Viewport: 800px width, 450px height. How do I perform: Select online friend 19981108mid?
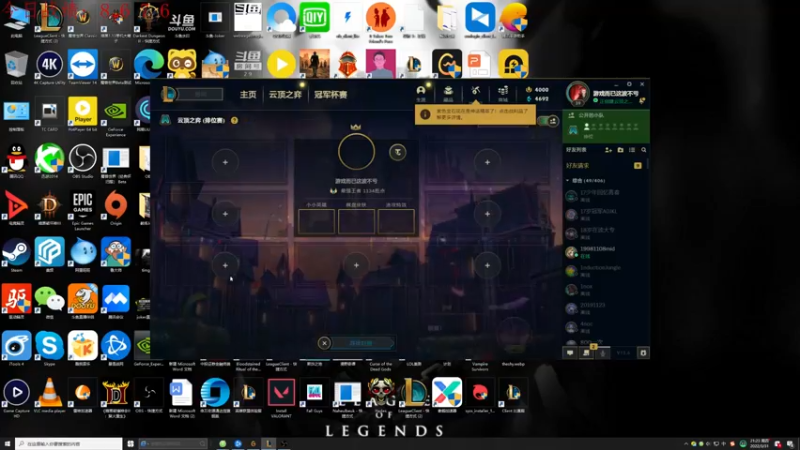coord(605,252)
